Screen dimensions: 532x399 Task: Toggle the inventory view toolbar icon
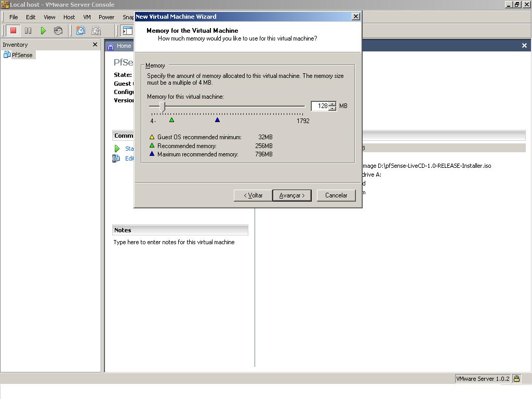128,31
